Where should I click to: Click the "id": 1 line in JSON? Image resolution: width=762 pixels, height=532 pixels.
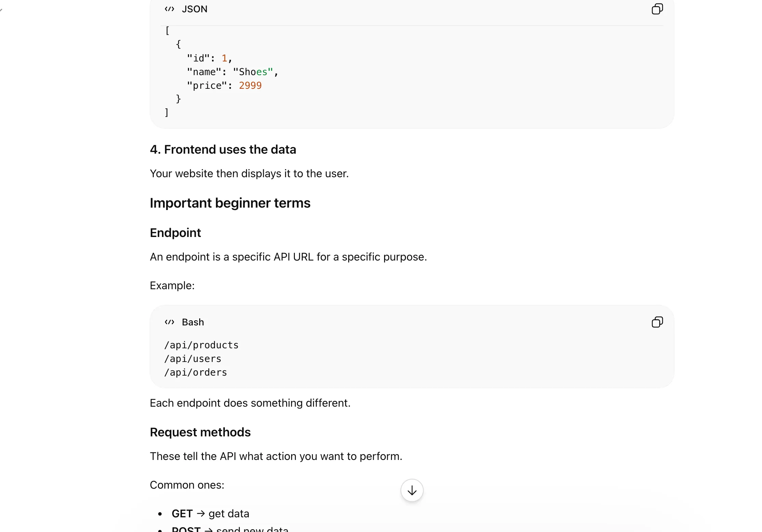pyautogui.click(x=209, y=58)
